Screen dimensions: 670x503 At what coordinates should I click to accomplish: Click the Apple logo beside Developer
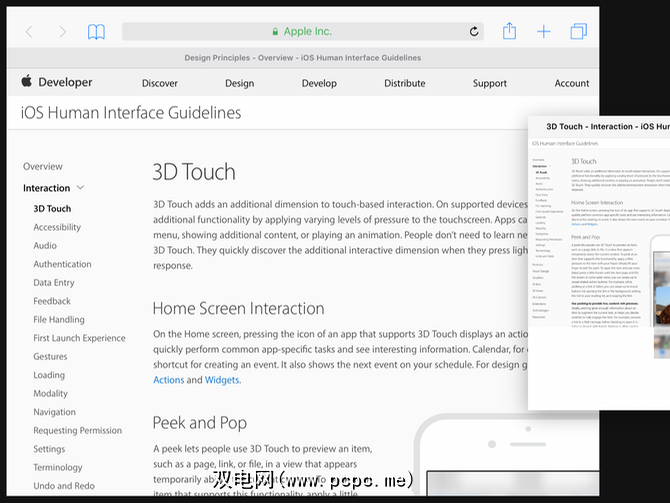26,81
